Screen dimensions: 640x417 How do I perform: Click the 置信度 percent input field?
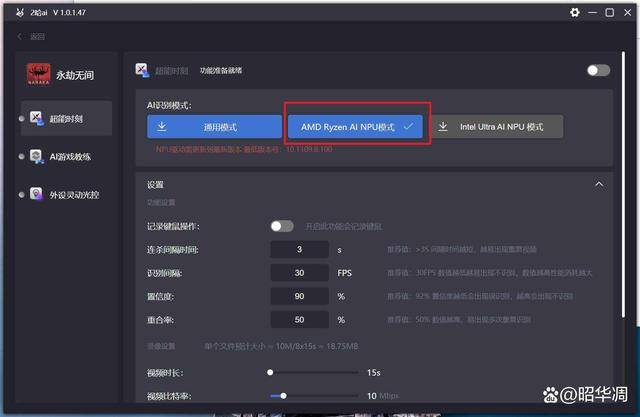click(299, 296)
